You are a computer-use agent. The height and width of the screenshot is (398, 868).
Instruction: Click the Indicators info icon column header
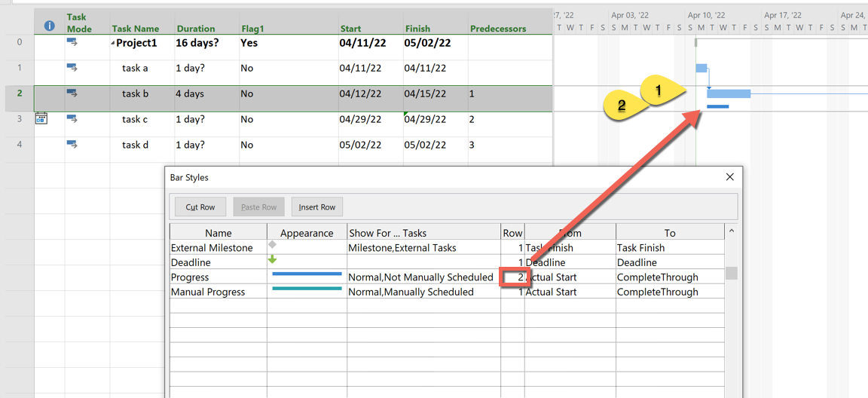49,25
